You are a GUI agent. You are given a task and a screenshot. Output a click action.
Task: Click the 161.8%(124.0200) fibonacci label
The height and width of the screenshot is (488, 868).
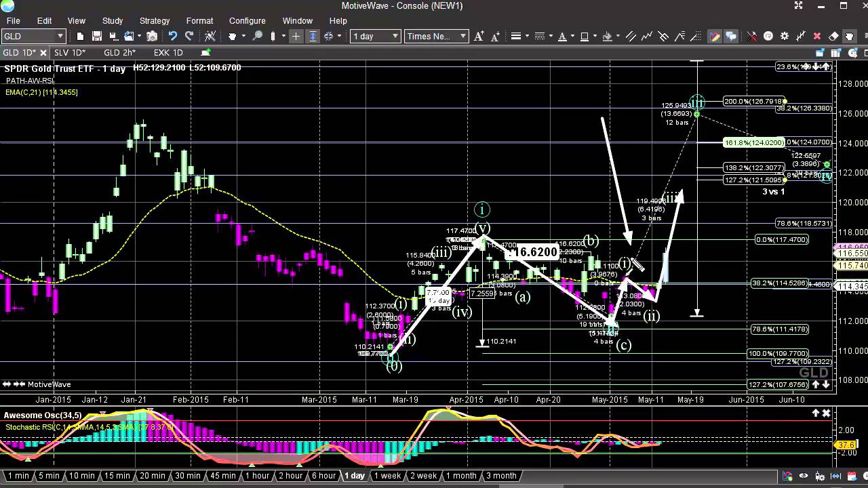click(754, 142)
